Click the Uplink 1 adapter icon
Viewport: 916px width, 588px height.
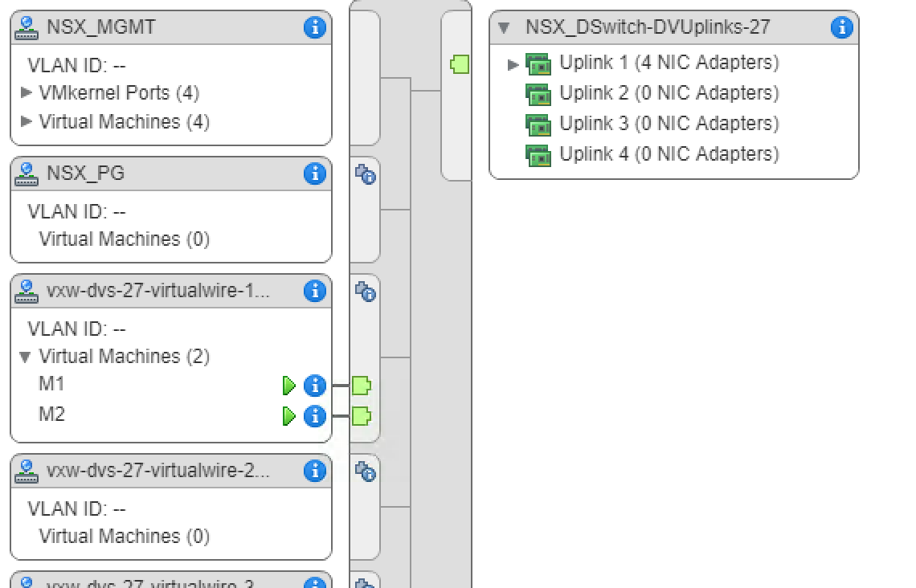coord(538,64)
